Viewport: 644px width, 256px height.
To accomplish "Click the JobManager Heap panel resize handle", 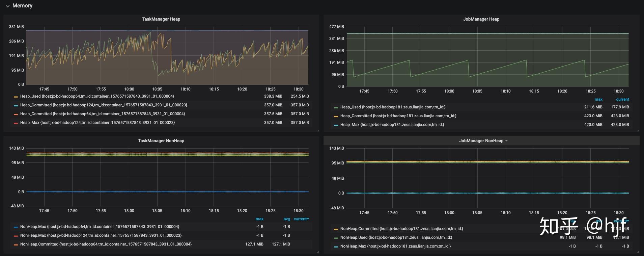I will 638,130.
